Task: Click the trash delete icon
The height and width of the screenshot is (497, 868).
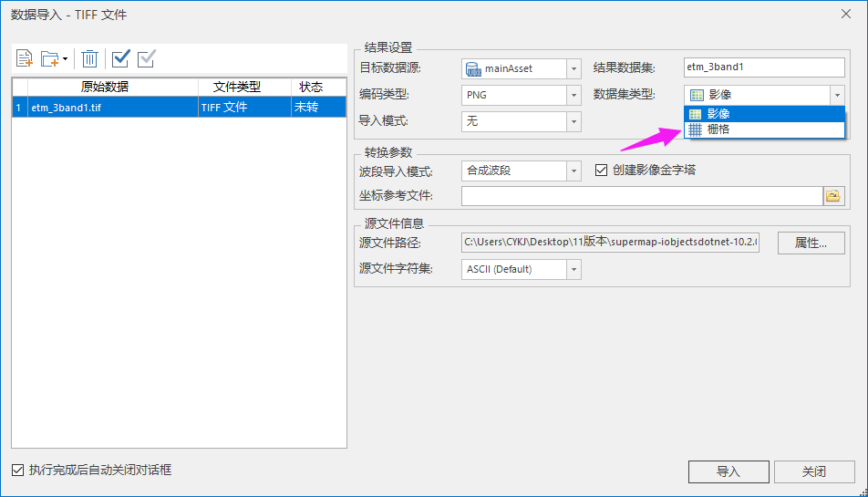Action: 89,58
